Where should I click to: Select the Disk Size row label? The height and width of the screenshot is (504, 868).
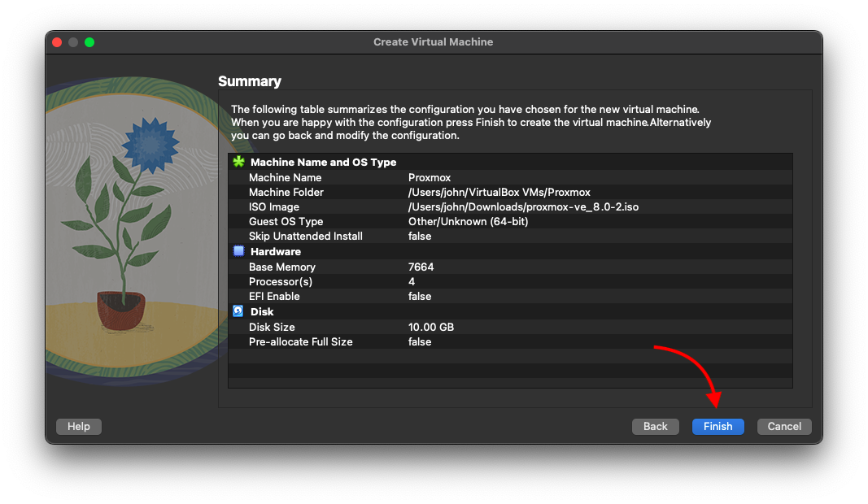click(x=272, y=328)
